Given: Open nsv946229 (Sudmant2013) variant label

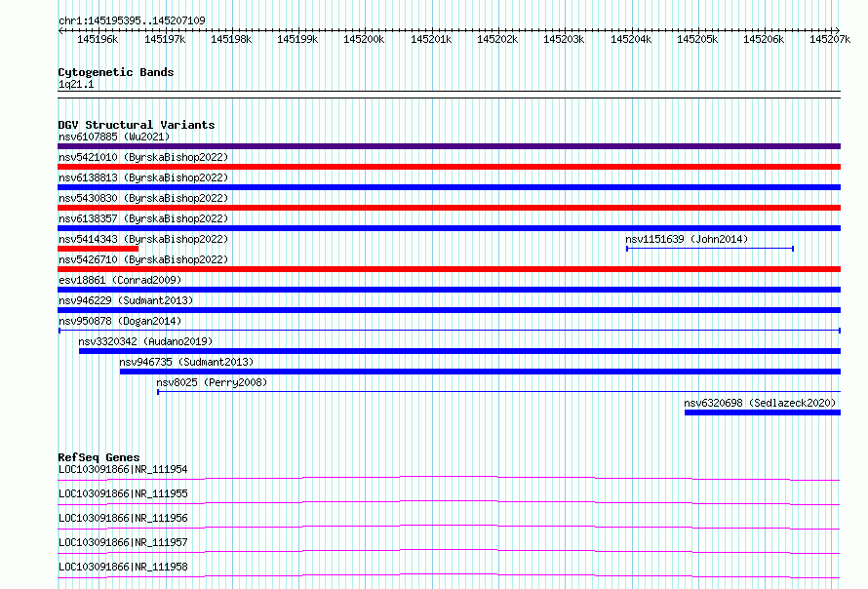Looking at the screenshot, I should (x=126, y=300).
